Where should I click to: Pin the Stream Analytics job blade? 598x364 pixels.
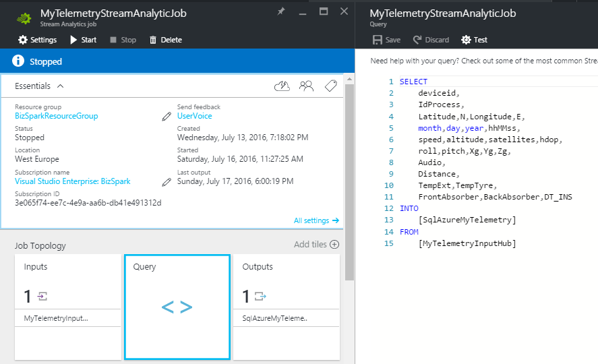click(x=281, y=11)
